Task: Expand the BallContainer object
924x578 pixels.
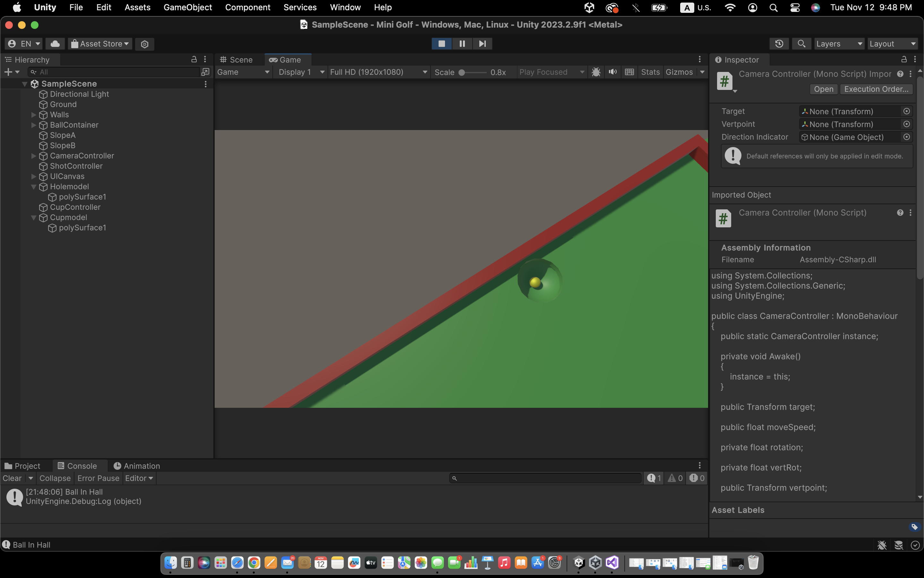Action: (x=34, y=125)
